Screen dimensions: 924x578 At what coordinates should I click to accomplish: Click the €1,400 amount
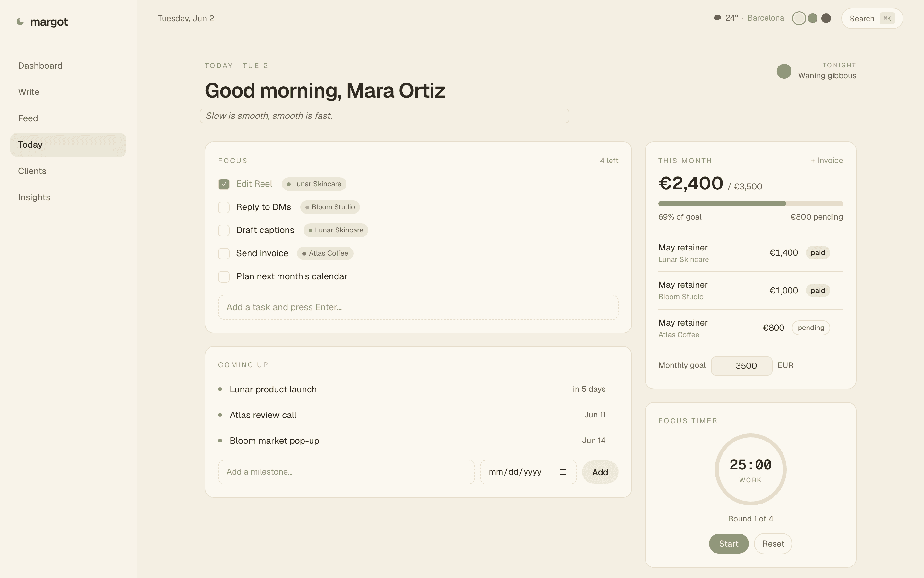coord(783,253)
